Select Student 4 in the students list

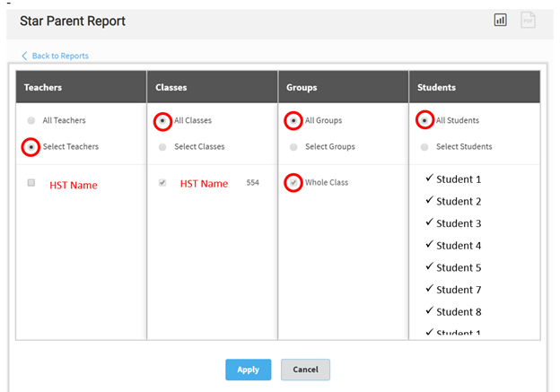tap(458, 246)
